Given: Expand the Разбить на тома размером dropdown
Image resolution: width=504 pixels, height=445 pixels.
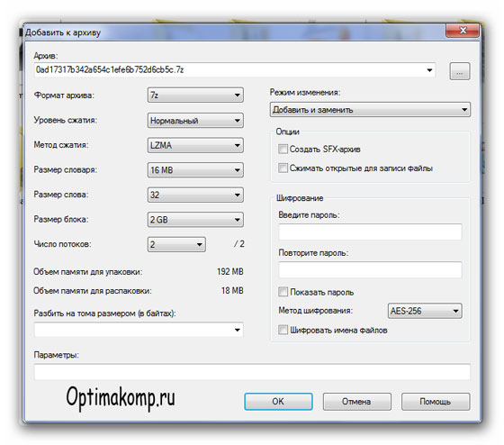Looking at the screenshot, I should tap(238, 330).
